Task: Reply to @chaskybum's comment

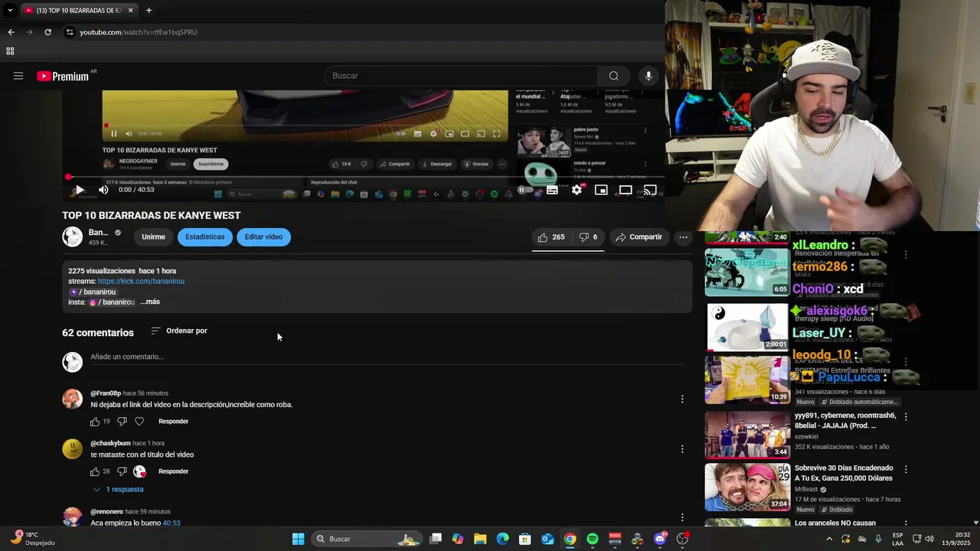Action: pyautogui.click(x=173, y=471)
